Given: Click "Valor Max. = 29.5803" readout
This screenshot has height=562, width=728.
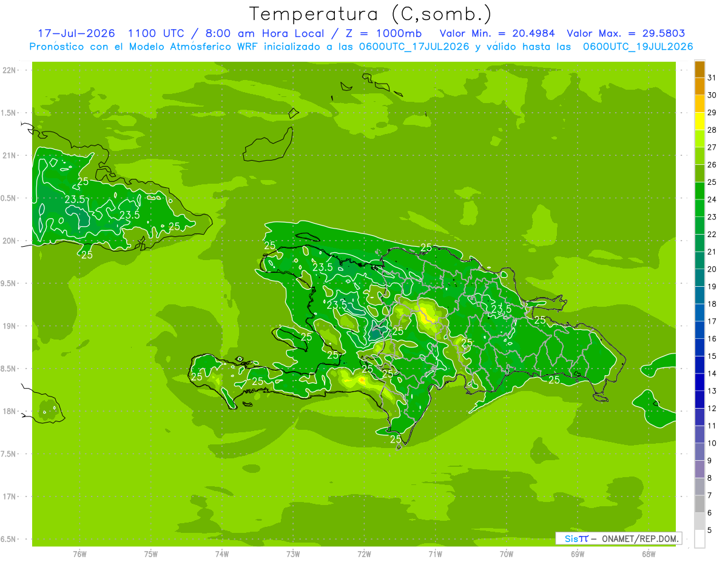Looking at the screenshot, I should [626, 34].
